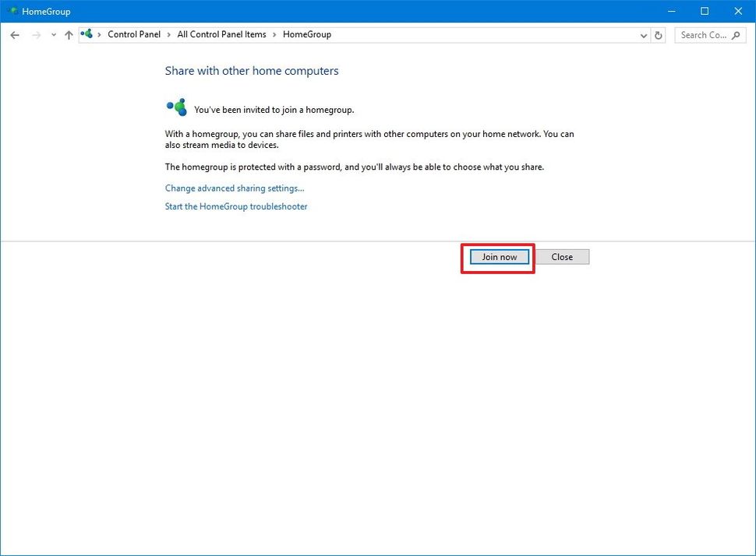This screenshot has width=756, height=556.
Task: Click the HomeGroup logo beside the invitation text
Action: tap(176, 107)
